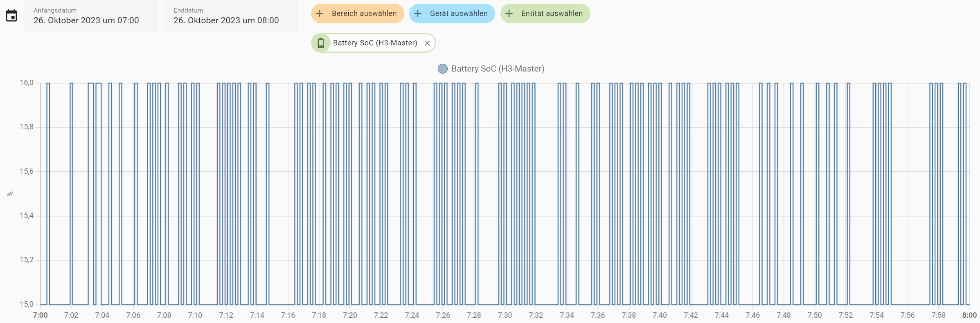This screenshot has width=980, height=323.
Task: Click the 7:00 label on the time axis
Action: point(40,315)
